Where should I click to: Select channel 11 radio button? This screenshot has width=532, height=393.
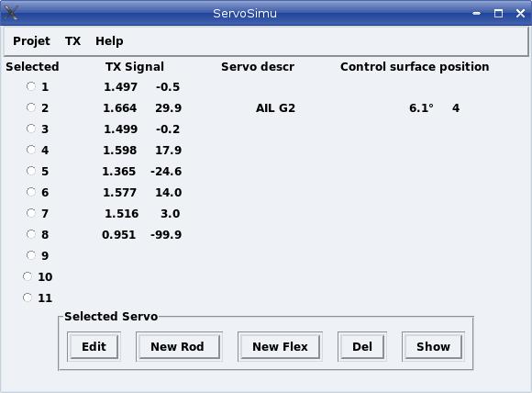coord(28,298)
